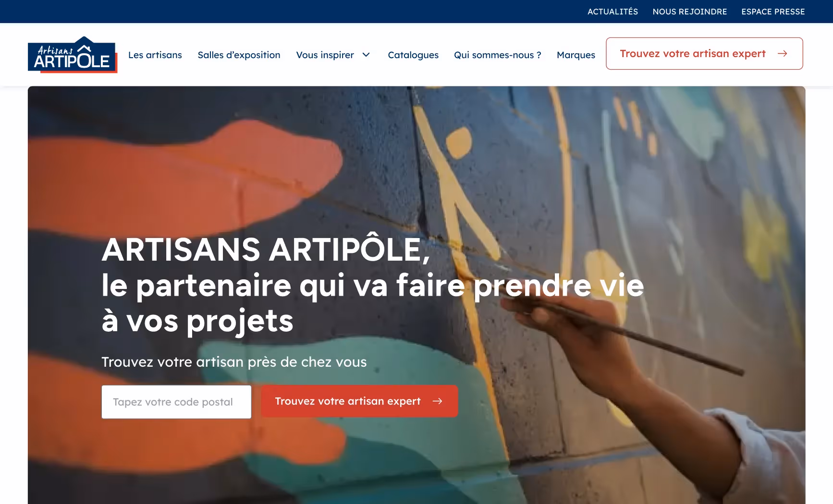This screenshot has height=504, width=833.
Task: Open Nous rejoindre link
Action: pos(690,12)
